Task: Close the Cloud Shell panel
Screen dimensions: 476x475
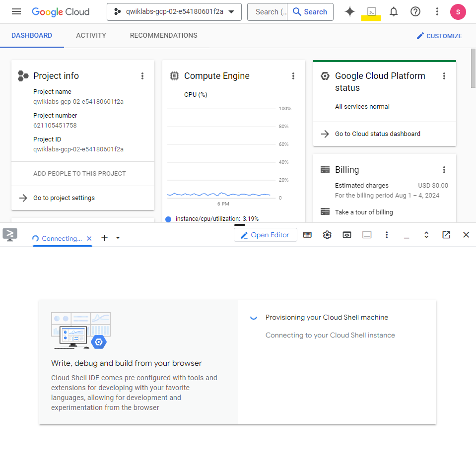Action: point(466,235)
